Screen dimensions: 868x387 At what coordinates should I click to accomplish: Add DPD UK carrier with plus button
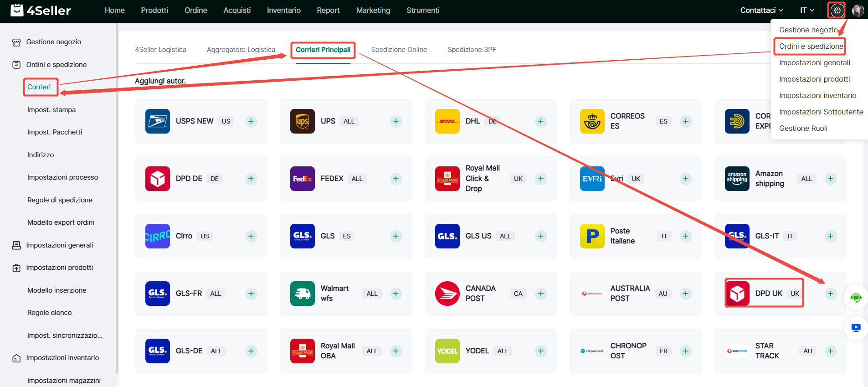point(831,294)
